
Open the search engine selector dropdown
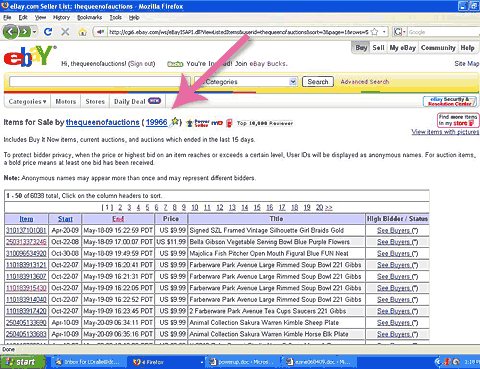pos(404,32)
